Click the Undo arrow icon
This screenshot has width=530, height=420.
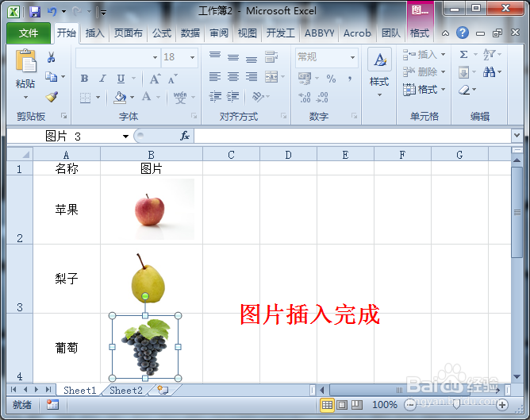[52, 12]
